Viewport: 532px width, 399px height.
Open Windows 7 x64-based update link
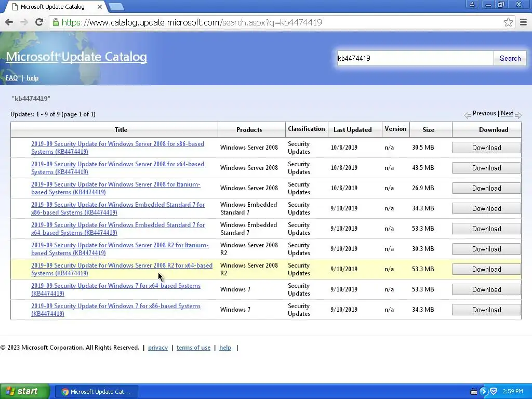pyautogui.click(x=116, y=289)
